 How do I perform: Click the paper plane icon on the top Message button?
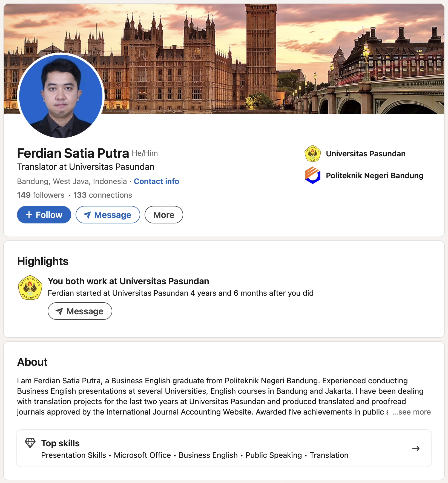point(87,215)
